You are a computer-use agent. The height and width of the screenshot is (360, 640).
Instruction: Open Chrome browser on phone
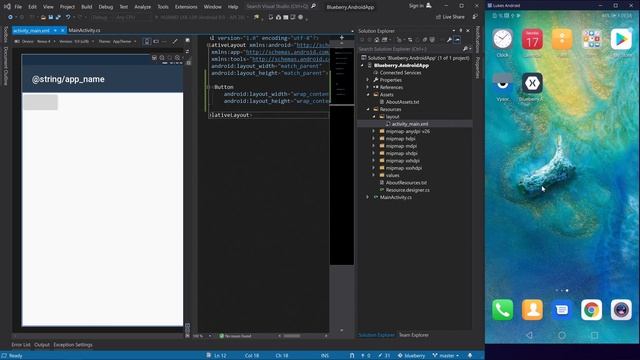[x=591, y=310]
